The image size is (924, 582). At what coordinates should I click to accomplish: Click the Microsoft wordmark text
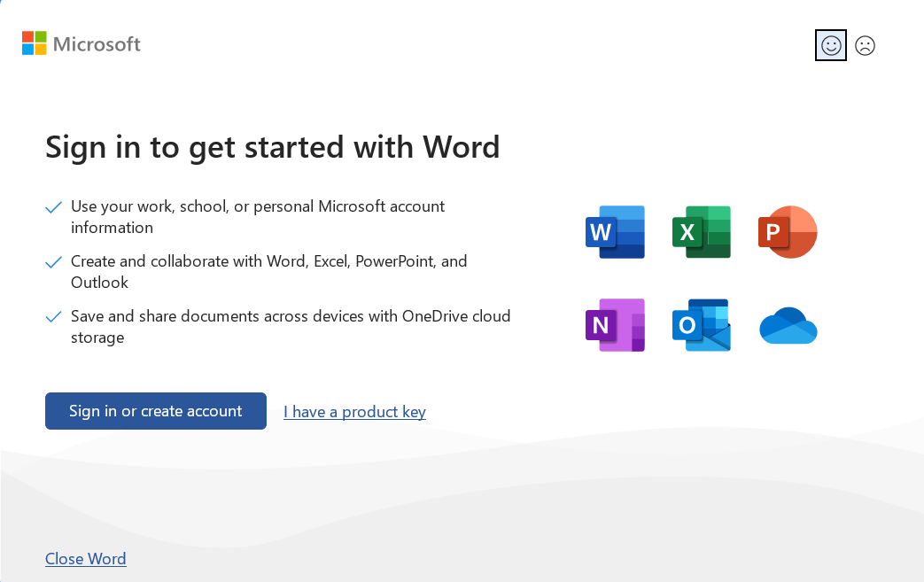[97, 44]
